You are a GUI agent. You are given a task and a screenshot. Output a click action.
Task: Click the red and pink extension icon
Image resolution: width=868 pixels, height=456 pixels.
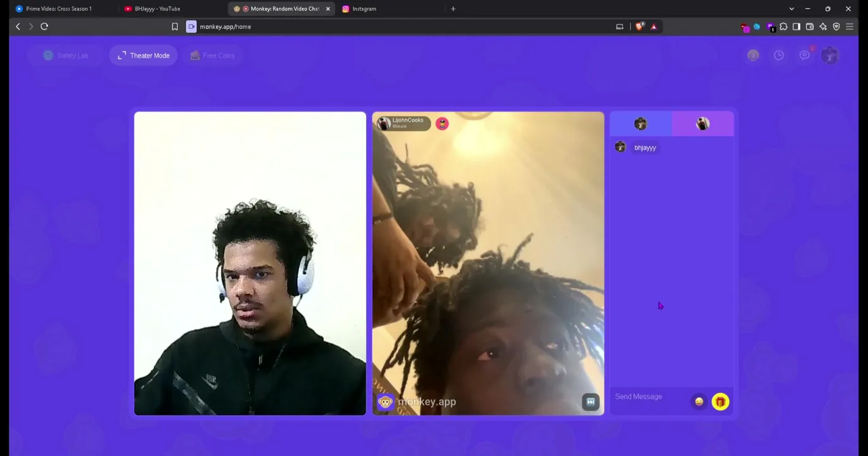point(745,27)
